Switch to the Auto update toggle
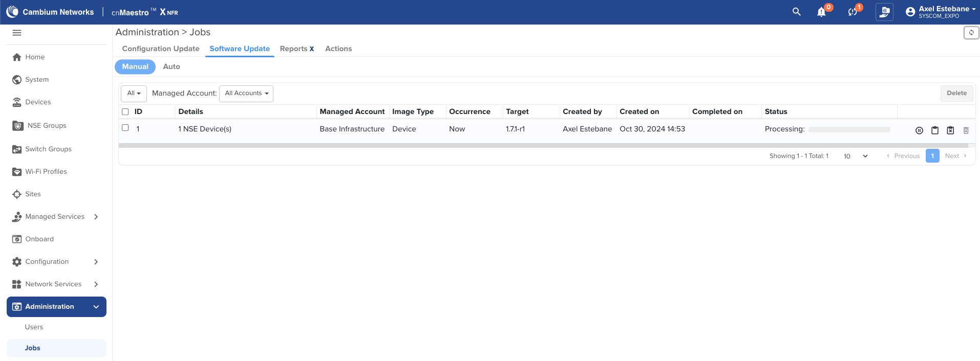This screenshot has width=980, height=361. point(172,66)
